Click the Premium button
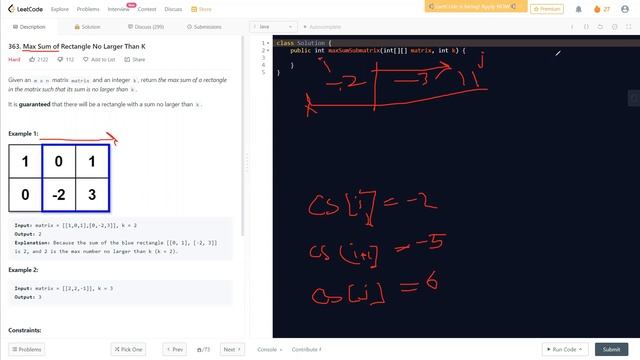This screenshot has width=640, height=360. click(x=547, y=9)
